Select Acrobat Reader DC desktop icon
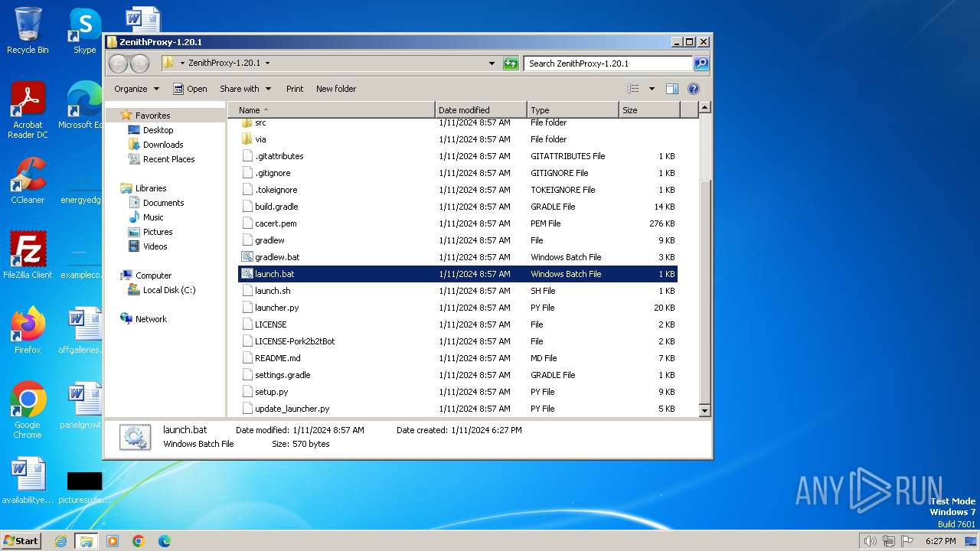 tap(28, 111)
